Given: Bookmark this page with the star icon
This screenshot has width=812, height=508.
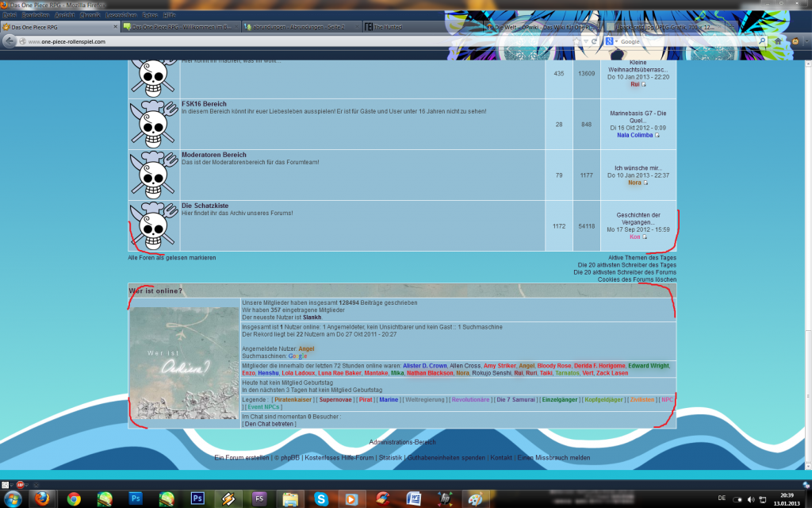Looking at the screenshot, I should click(577, 41).
